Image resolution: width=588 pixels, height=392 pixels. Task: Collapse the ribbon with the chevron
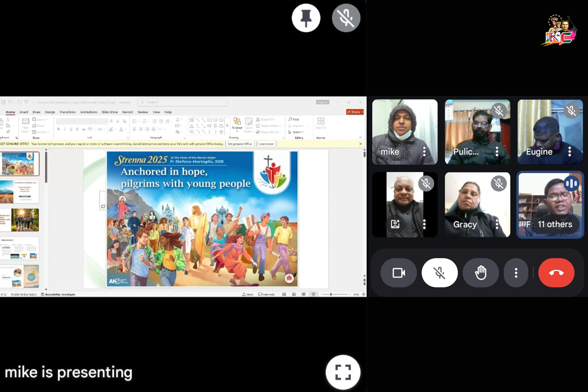(360, 138)
